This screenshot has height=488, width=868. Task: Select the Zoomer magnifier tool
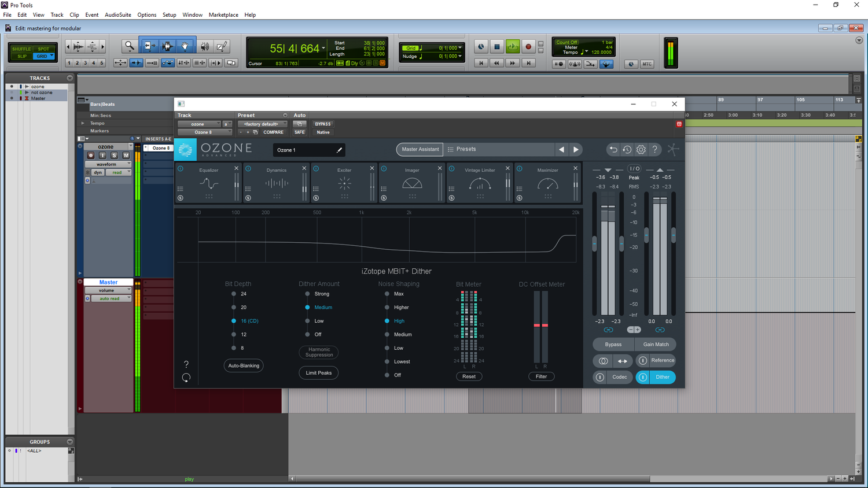coord(129,46)
